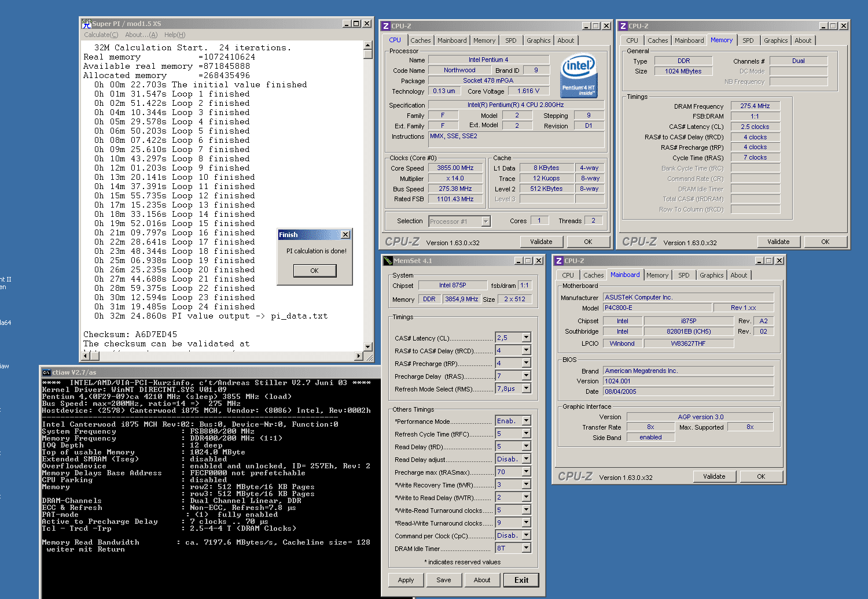Click the Super PI title bar icon
Image resolution: width=868 pixels, height=599 pixels.
click(86, 24)
